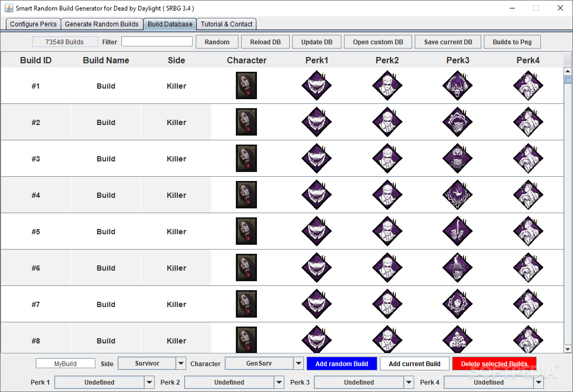
Task: Select killer character portrait in build #1 row
Action: click(x=246, y=85)
